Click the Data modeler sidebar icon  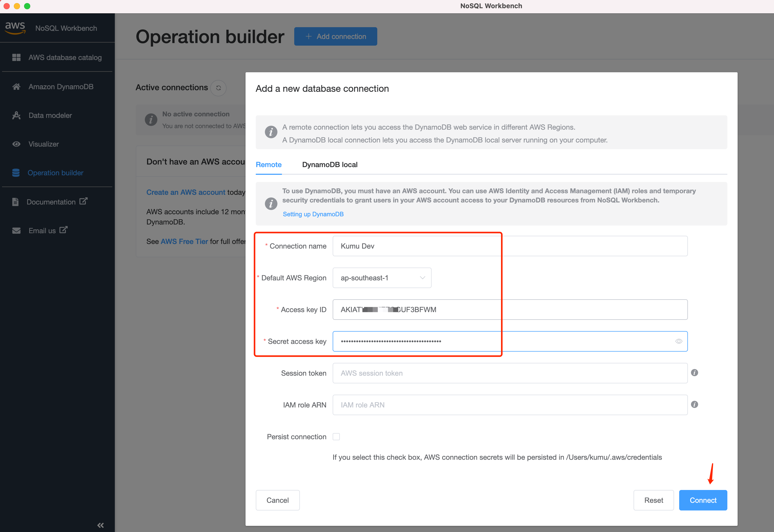16,115
